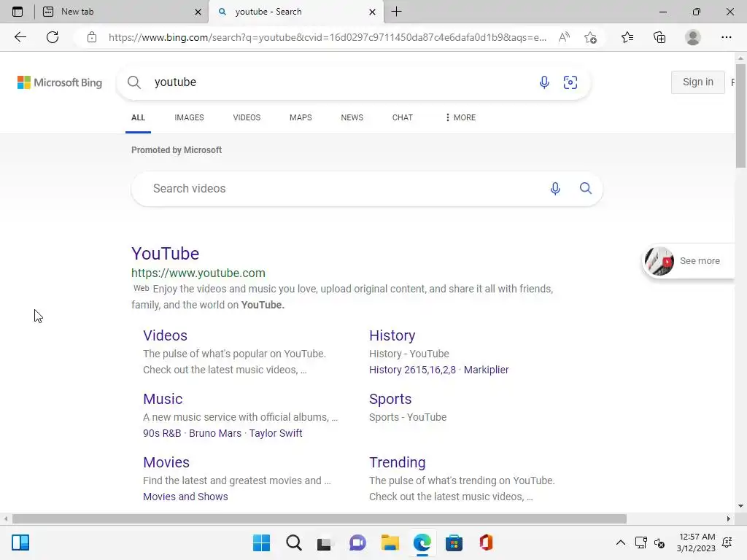Image resolution: width=747 pixels, height=560 pixels.
Task: Switch to New tab browser tab
Action: [x=122, y=12]
